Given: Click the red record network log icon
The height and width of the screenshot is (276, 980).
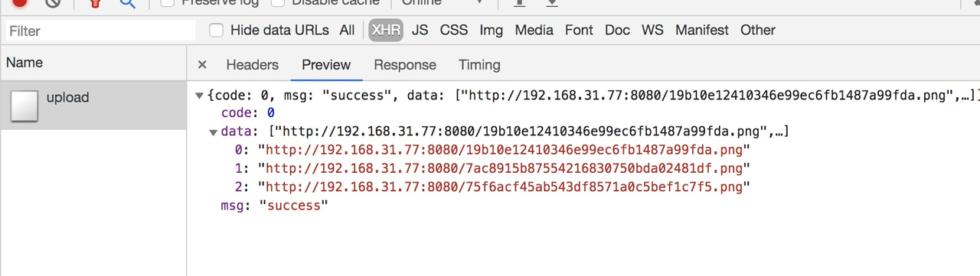Looking at the screenshot, I should (x=20, y=2).
